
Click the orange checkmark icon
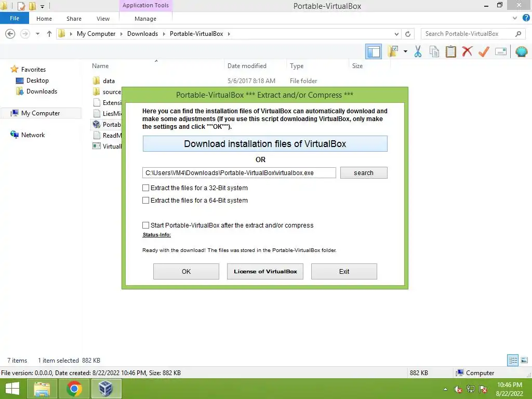pos(484,51)
